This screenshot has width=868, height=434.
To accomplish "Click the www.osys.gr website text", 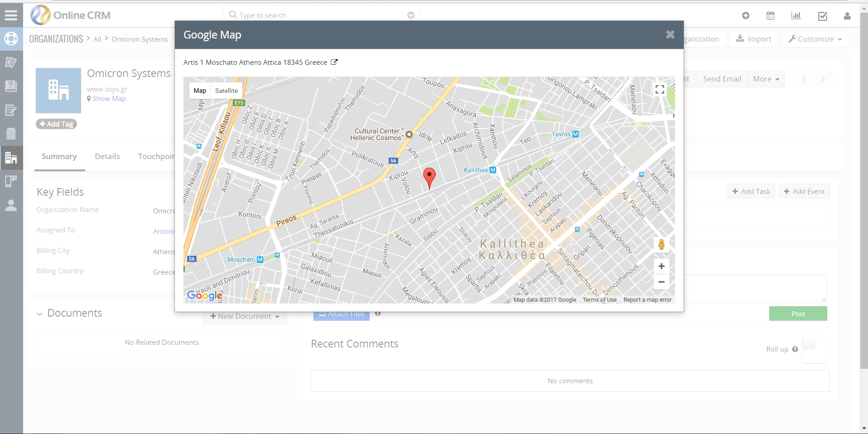I will pyautogui.click(x=107, y=89).
